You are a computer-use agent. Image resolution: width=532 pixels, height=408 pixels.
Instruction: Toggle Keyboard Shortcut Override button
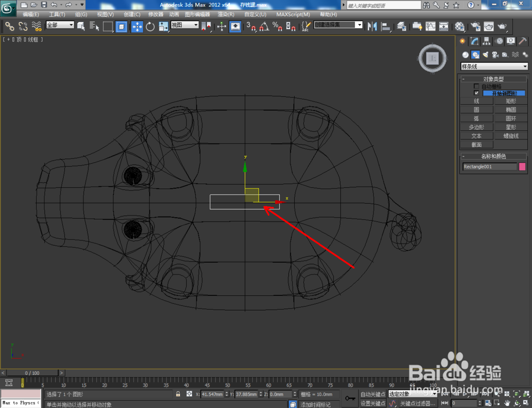tap(235, 26)
